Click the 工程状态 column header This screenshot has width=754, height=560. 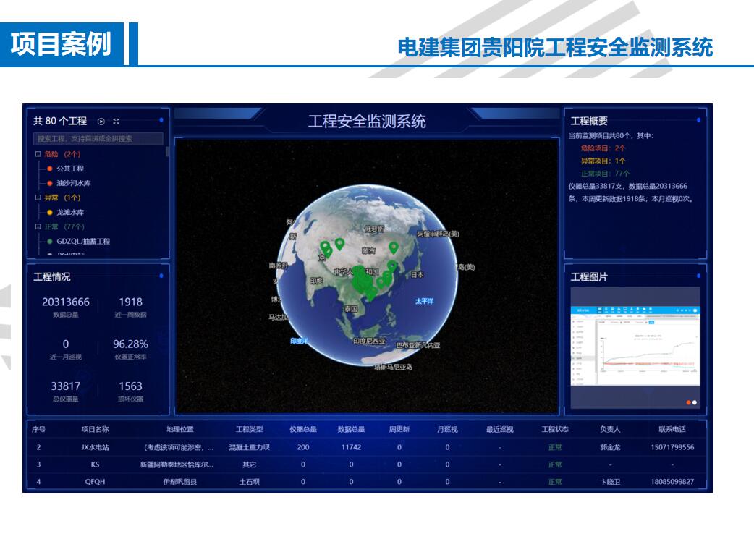[555, 429]
